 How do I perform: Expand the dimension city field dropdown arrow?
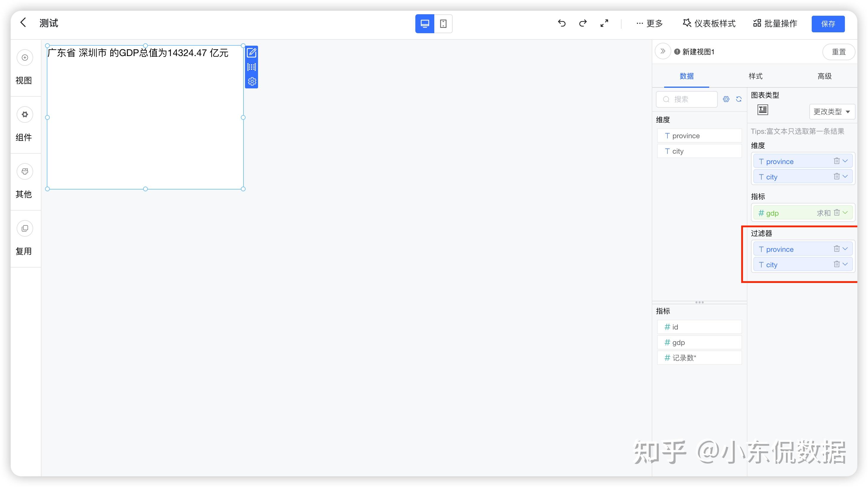point(845,176)
